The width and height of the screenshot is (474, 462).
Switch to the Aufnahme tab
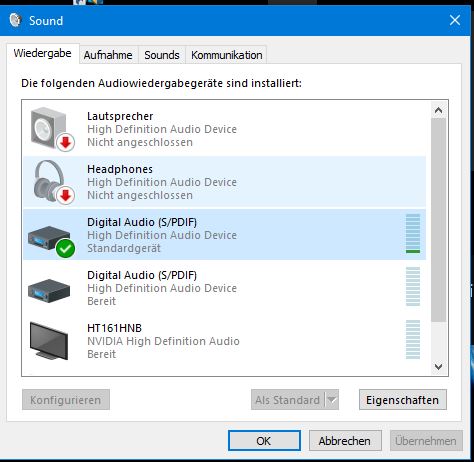coord(108,55)
